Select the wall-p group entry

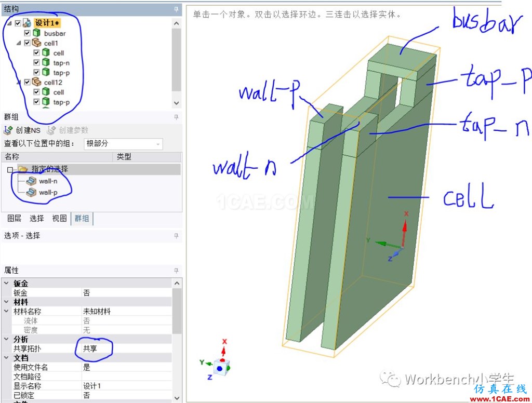tap(48, 192)
